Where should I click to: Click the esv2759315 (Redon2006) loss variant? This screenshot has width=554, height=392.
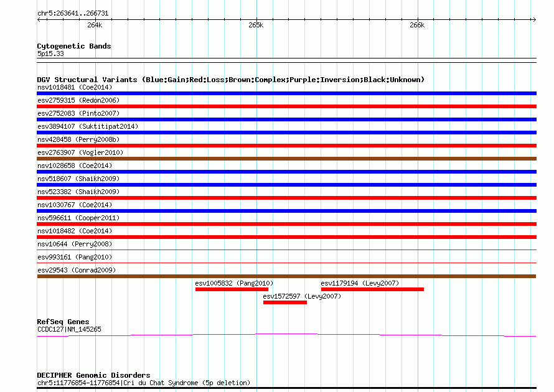[286, 106]
